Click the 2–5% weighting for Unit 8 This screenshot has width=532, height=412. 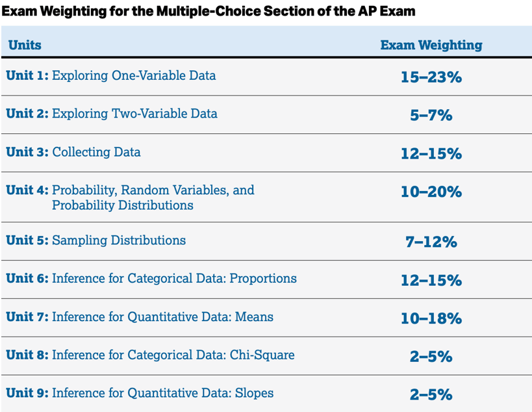point(431,356)
